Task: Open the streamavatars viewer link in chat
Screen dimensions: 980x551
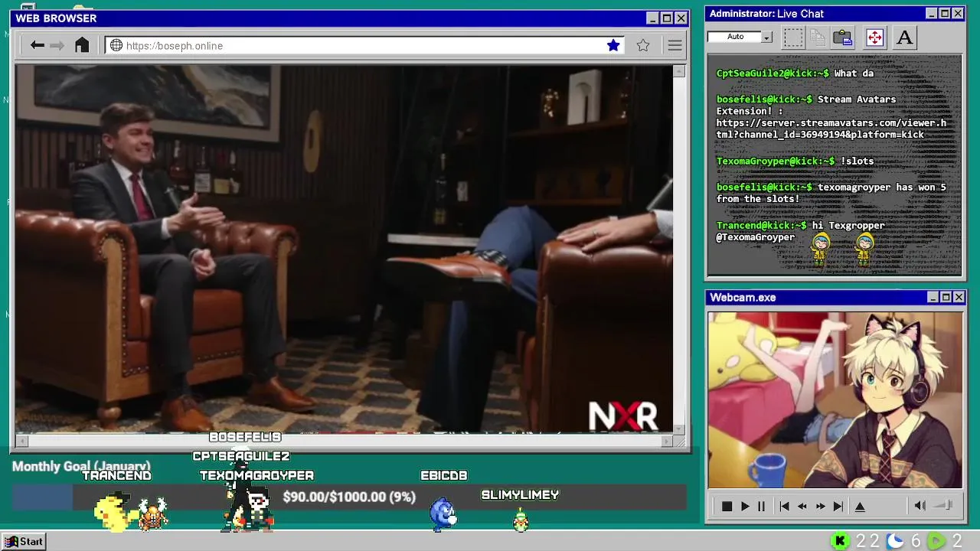Action: [831, 129]
